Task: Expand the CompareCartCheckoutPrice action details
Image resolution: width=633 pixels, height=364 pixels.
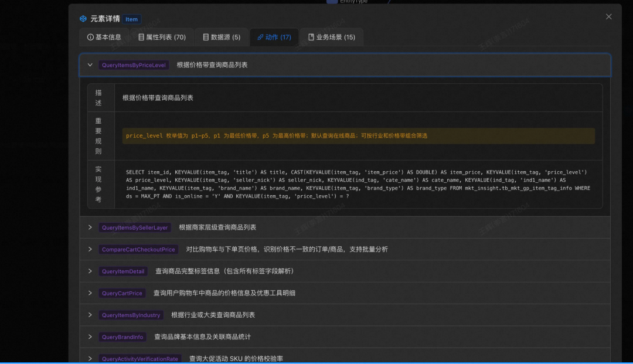Action: [x=90, y=249]
